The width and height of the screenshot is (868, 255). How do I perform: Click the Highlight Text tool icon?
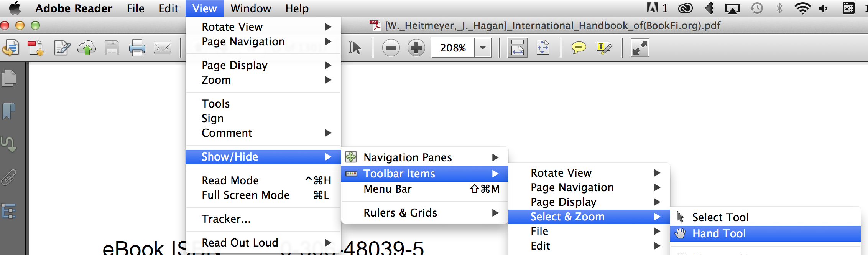point(604,48)
